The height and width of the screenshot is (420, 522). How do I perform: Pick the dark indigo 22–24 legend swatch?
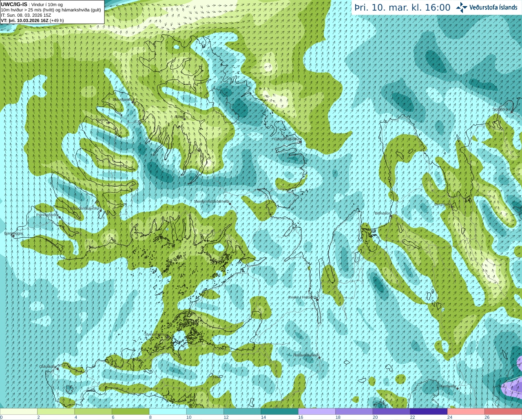[429, 411]
